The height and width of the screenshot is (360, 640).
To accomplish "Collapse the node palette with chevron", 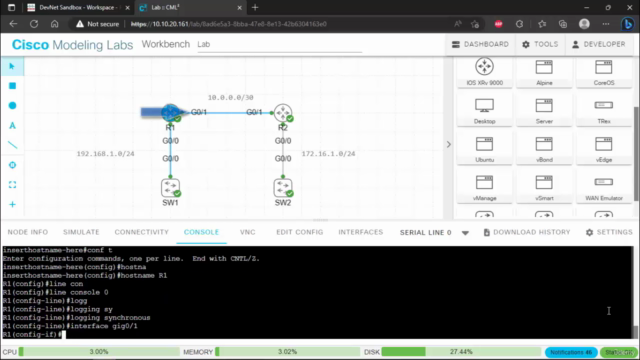I will pyautogui.click(x=449, y=144).
